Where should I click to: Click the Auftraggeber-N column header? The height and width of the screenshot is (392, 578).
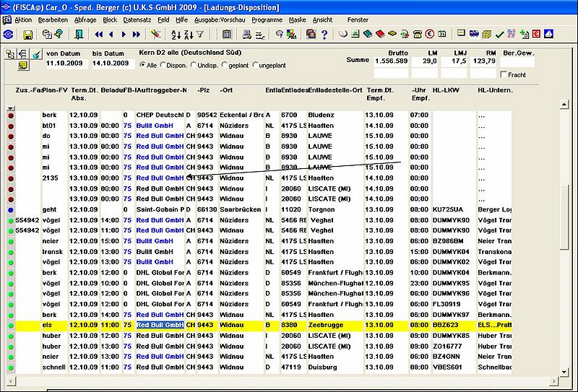coord(161,90)
